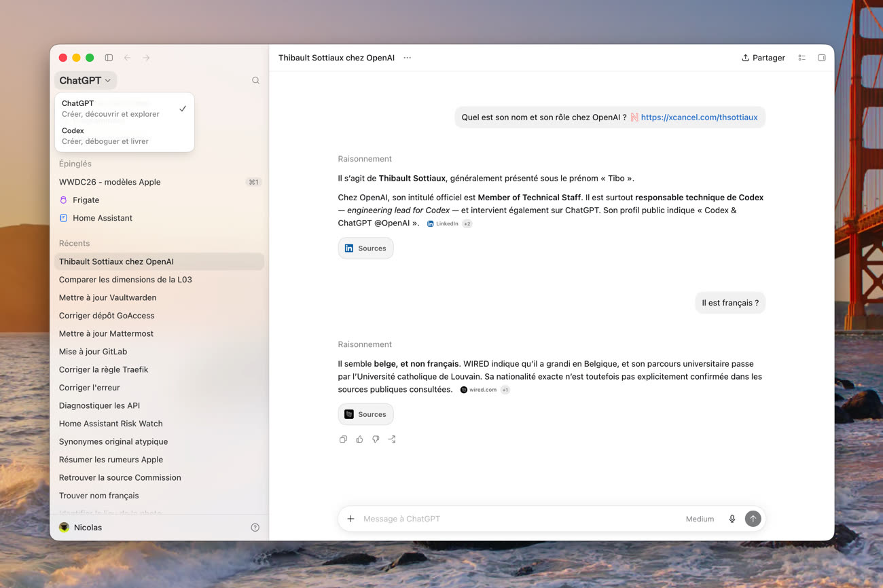Copy the response with the copy icon

pyautogui.click(x=343, y=439)
